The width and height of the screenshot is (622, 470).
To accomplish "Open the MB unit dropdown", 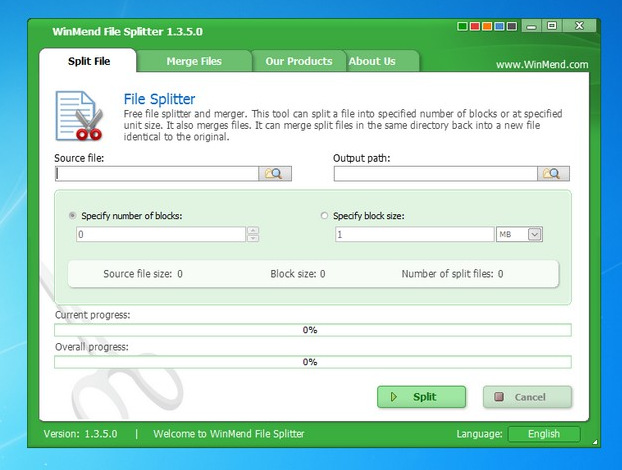I will pyautogui.click(x=534, y=234).
